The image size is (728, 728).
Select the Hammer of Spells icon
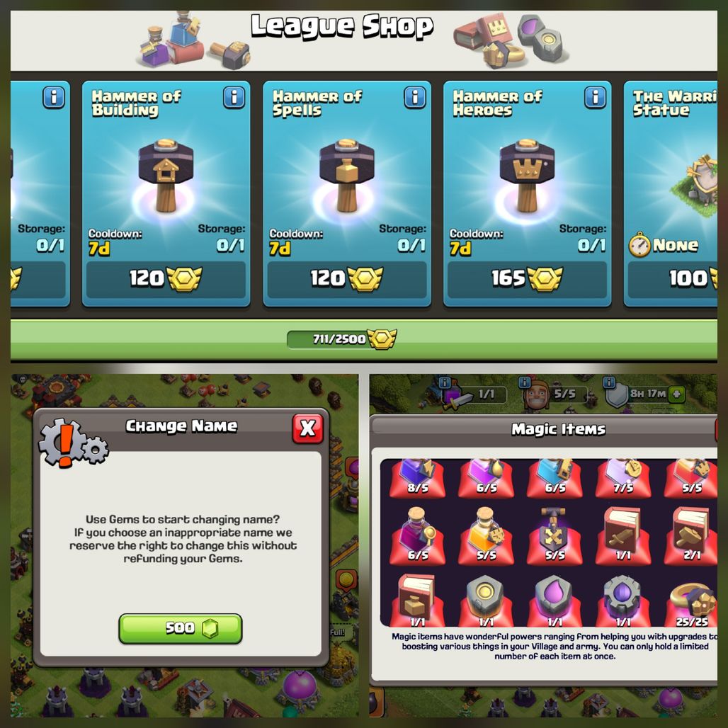347,175
